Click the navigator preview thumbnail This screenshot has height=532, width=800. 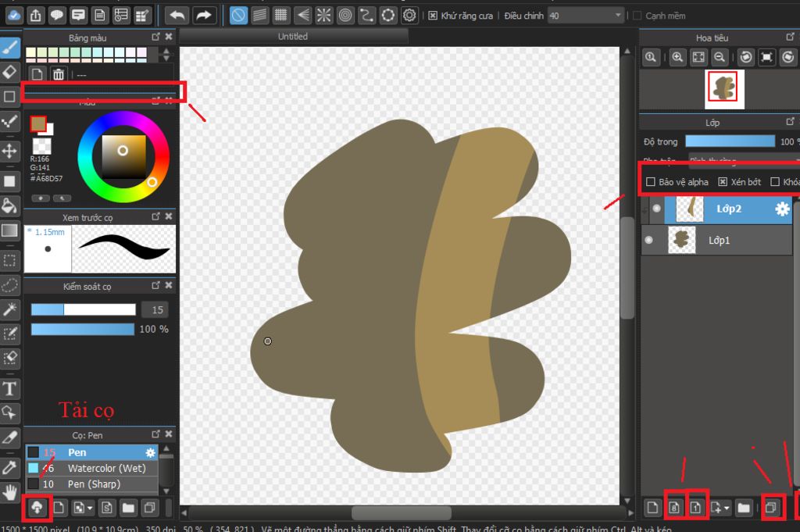coord(724,89)
